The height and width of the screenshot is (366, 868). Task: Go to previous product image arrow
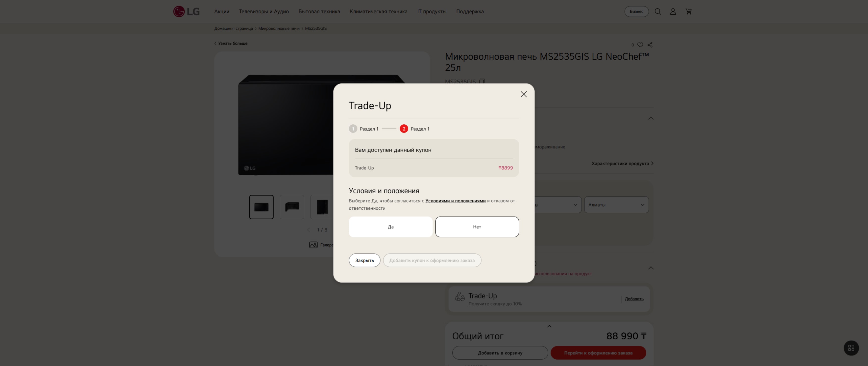coord(308,230)
